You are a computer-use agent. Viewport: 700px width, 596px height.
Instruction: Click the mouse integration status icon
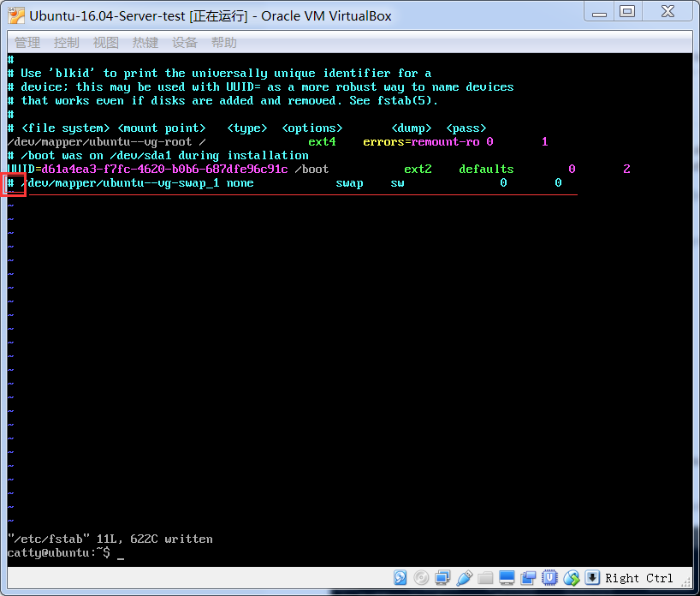coord(571,578)
